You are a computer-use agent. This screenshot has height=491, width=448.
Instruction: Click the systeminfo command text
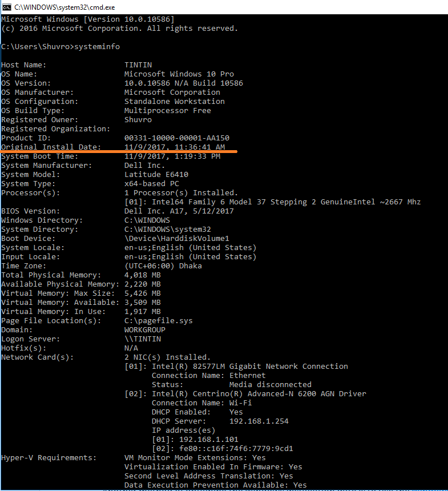[97, 47]
